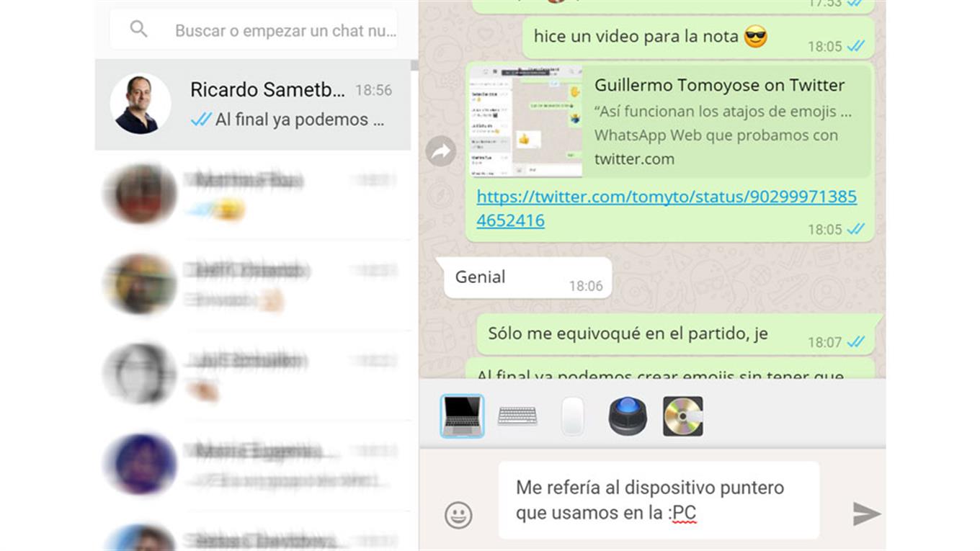This screenshot has width=980, height=551.
Task: Open the Twitter link preview thumbnail
Action: coord(525,120)
